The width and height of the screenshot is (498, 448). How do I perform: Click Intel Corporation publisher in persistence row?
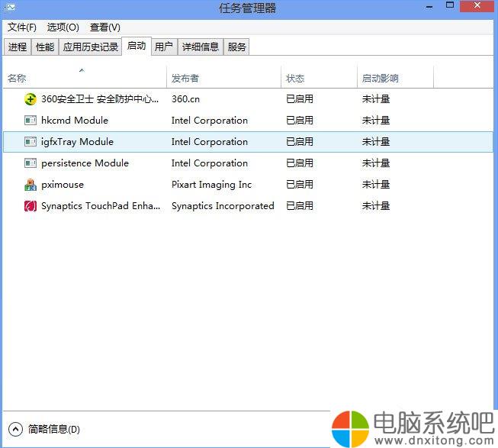click(210, 163)
